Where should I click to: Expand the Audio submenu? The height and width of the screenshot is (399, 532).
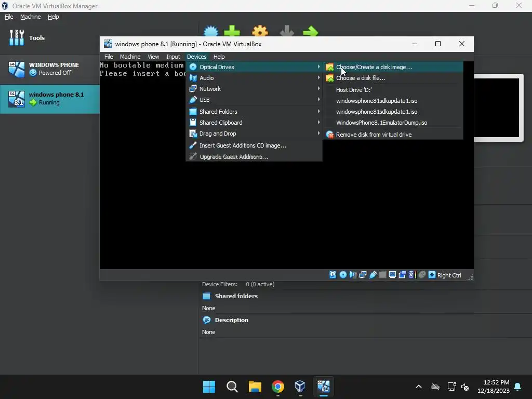254,78
